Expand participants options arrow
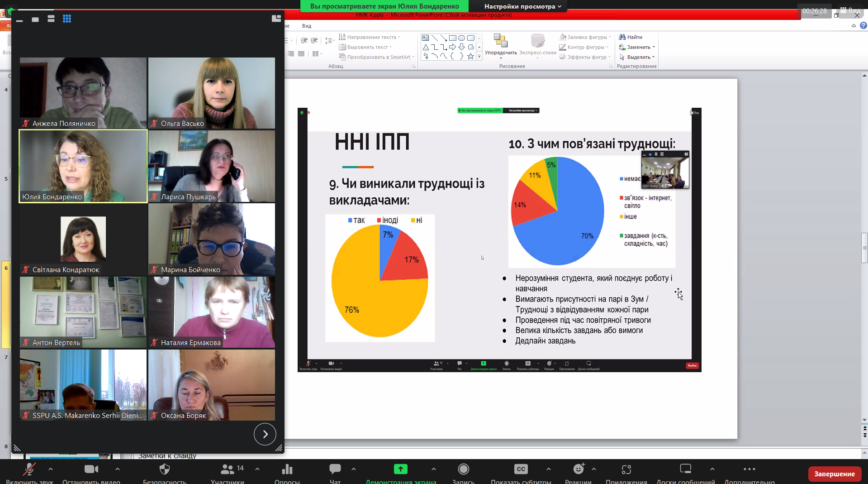The height and width of the screenshot is (484, 868). point(257,469)
